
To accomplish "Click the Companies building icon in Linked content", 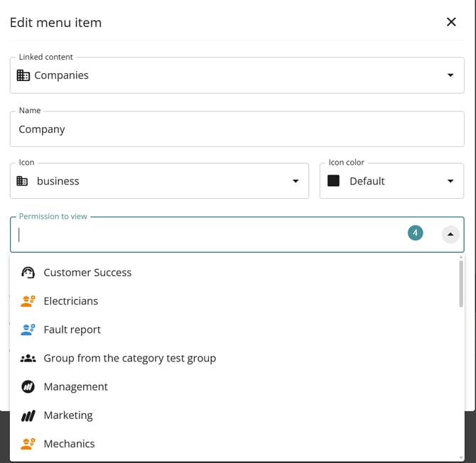I will click(x=23, y=75).
